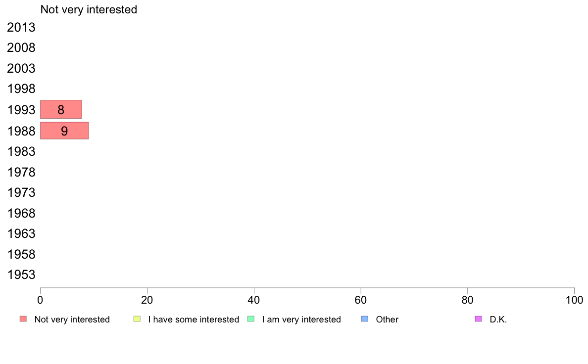
Task: Click the yellow 'I have some interested' swatch
Action: click(x=137, y=319)
